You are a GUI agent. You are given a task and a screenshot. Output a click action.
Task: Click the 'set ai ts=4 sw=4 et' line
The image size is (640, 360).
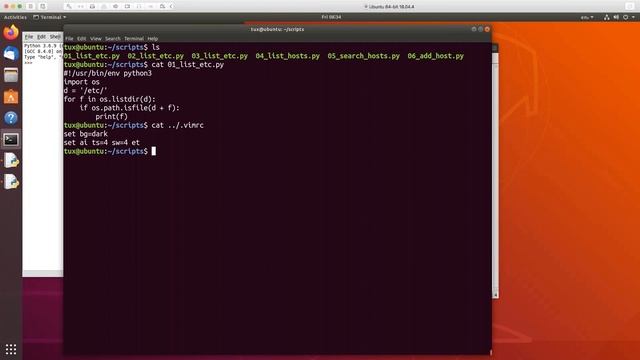[102, 142]
